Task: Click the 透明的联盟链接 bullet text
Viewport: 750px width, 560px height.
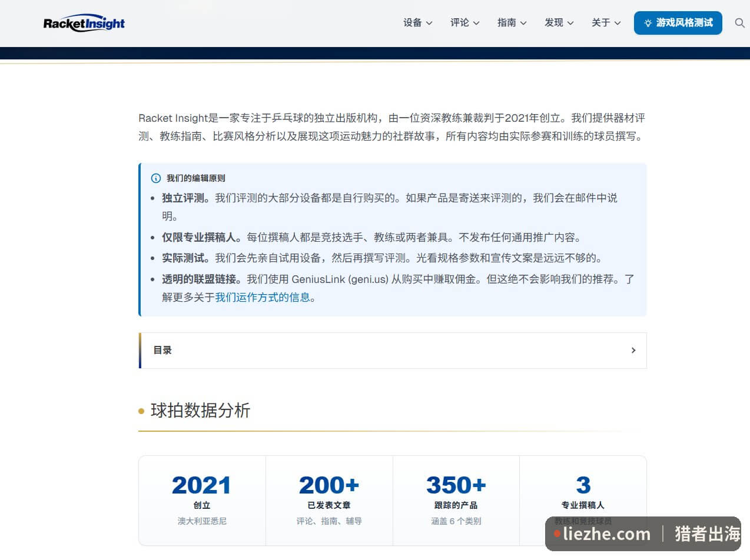Action: tap(202, 279)
